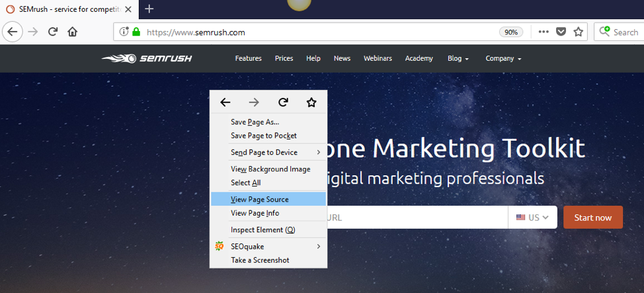Expand the Company dropdown menu

[503, 58]
